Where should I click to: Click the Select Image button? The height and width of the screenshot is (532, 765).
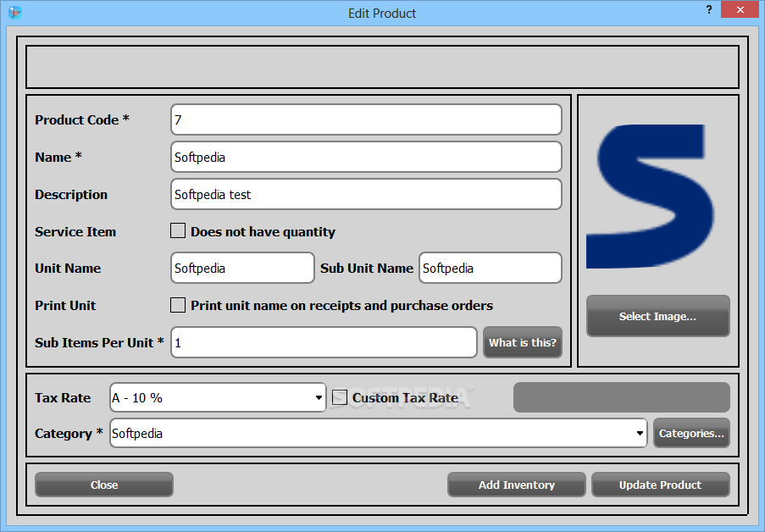[657, 316]
